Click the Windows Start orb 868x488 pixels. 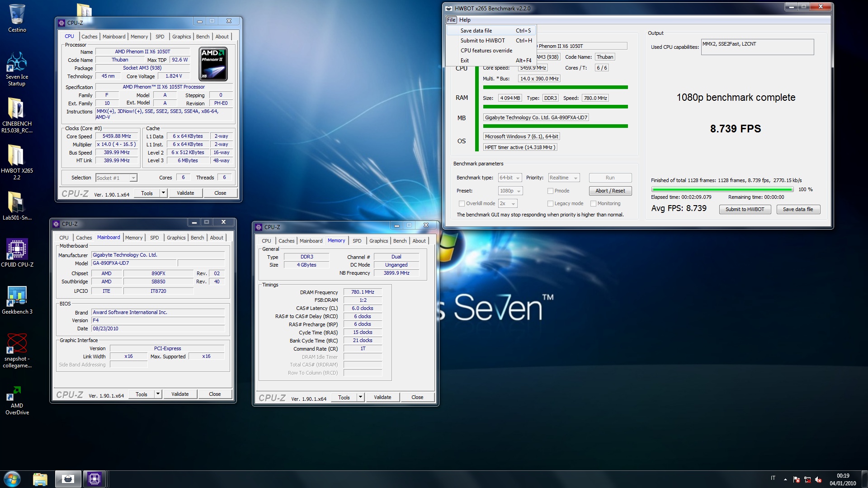tap(12, 479)
